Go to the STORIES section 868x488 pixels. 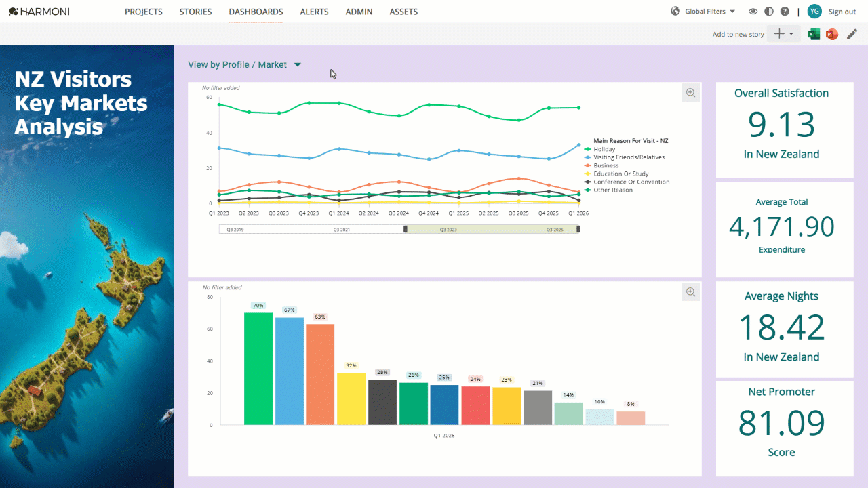click(196, 12)
